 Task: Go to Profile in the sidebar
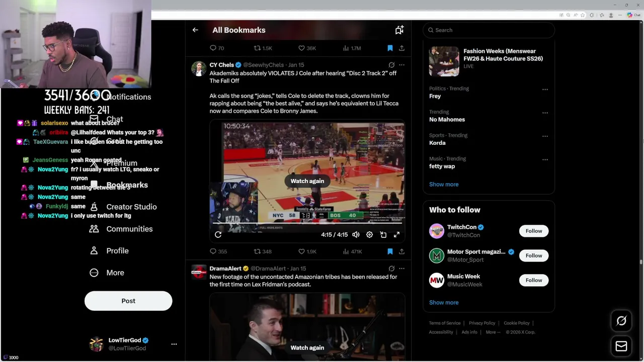tap(109, 251)
